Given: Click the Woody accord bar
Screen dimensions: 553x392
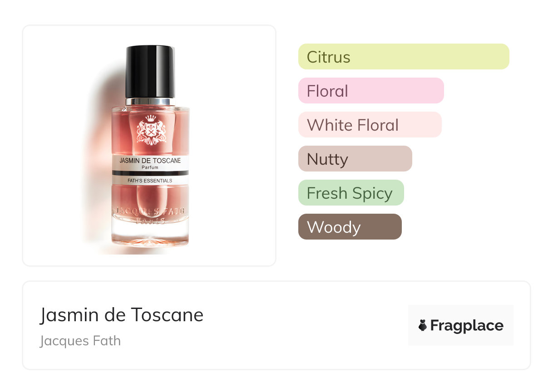Looking at the screenshot, I should 350,227.
